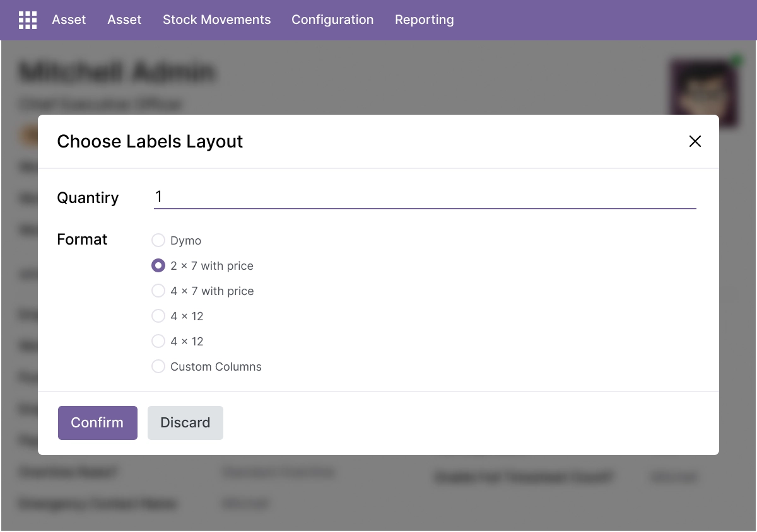Expand the Configuration menu
Screen dimensions: 757x532
[332, 20]
